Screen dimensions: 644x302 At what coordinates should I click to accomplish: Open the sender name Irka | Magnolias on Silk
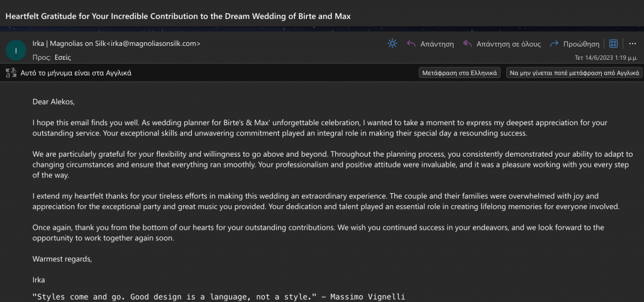[x=69, y=43]
